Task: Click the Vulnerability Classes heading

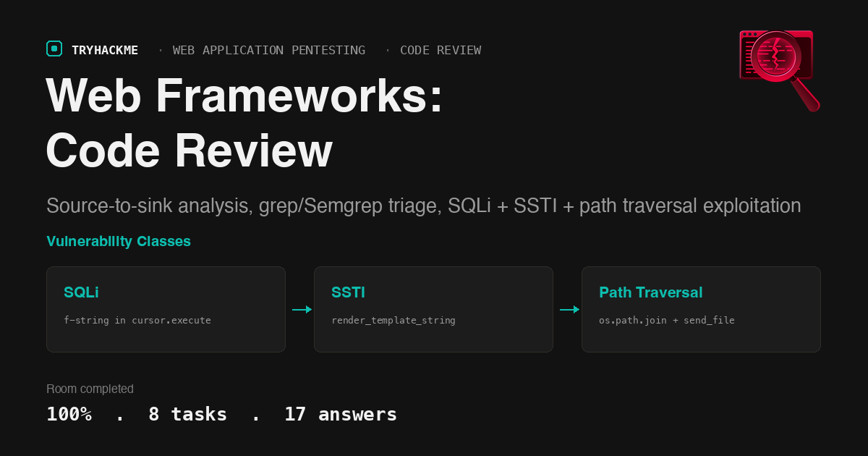Action: (119, 241)
